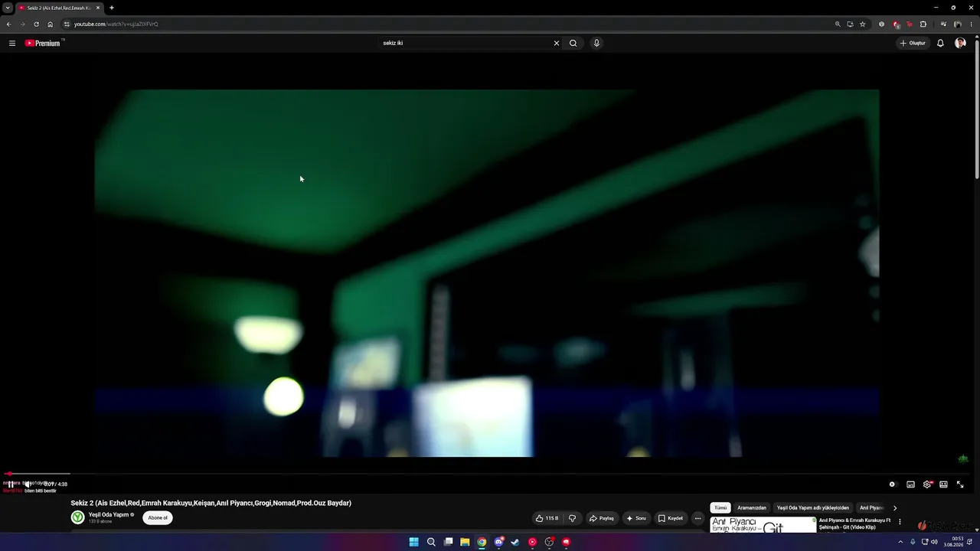The width and height of the screenshot is (980, 551).
Task: Run search with the magnifier button
Action: click(x=573, y=43)
